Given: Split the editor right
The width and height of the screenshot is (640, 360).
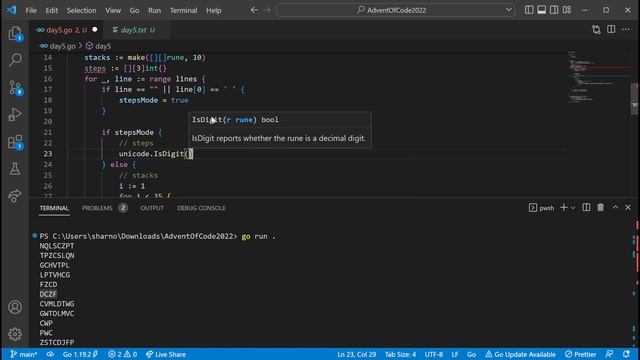Looking at the screenshot, I should 611,29.
